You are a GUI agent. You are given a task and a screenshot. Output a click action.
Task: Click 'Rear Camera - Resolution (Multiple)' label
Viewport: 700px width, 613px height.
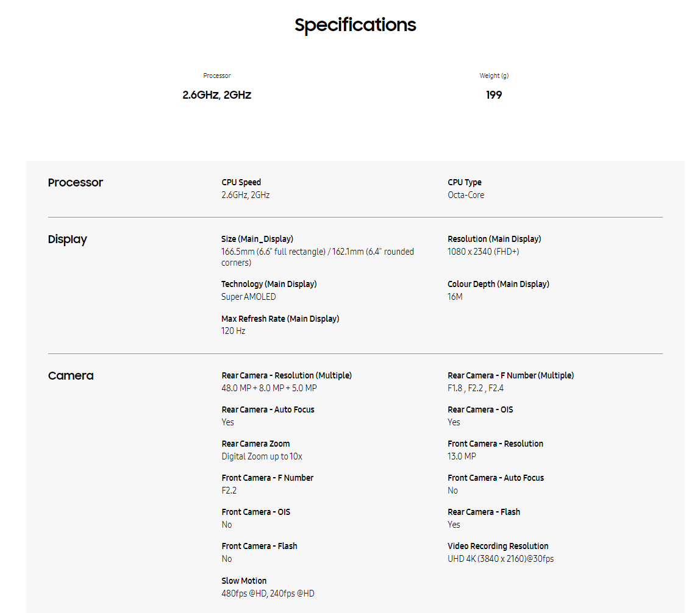click(287, 375)
